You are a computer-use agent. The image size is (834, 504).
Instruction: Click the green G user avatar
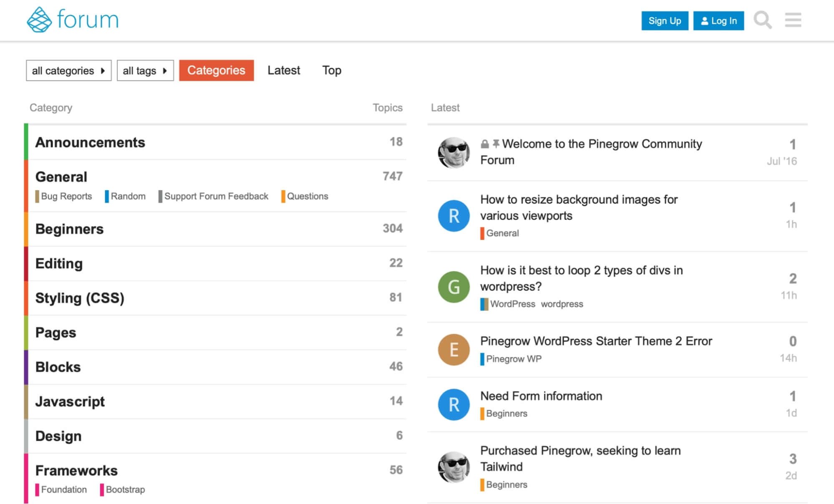pyautogui.click(x=454, y=287)
